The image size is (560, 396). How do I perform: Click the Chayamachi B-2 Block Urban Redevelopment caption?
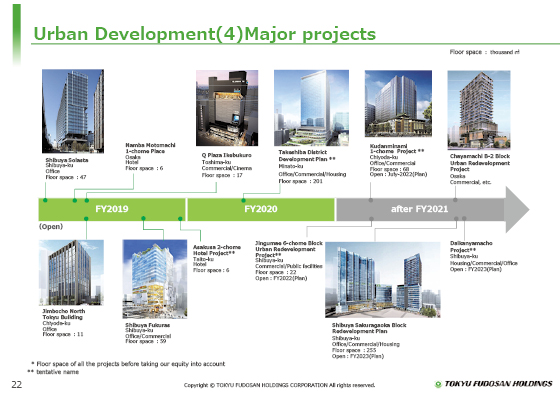tap(480, 162)
